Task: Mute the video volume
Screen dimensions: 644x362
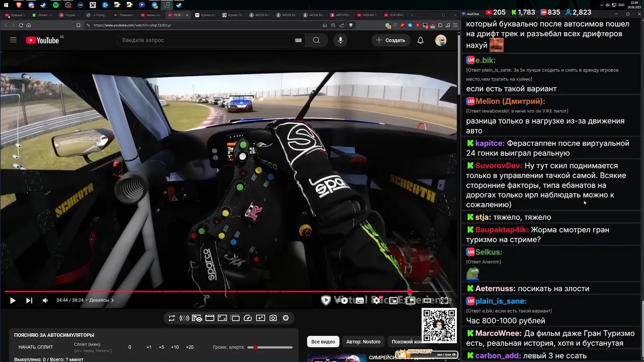Action: pos(45,300)
